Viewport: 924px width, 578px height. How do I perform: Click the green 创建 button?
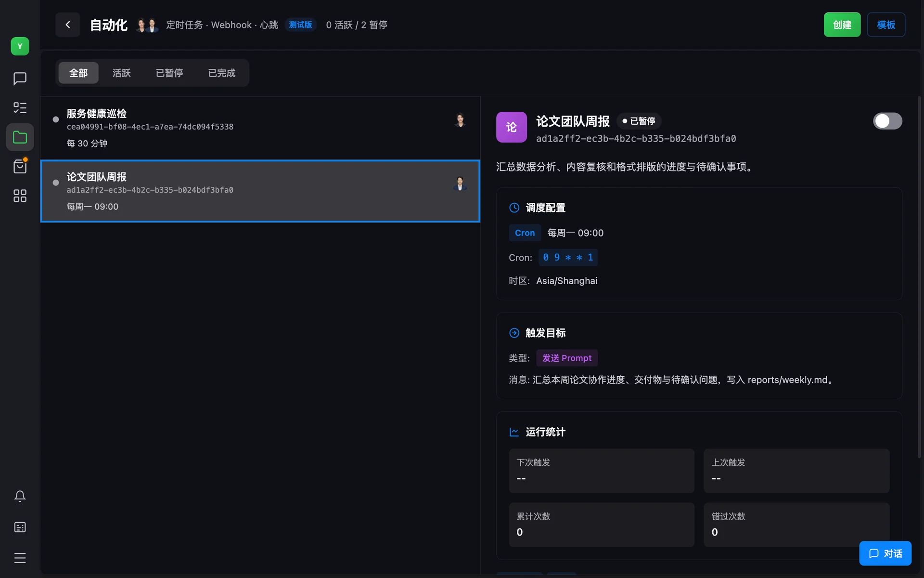[842, 25]
